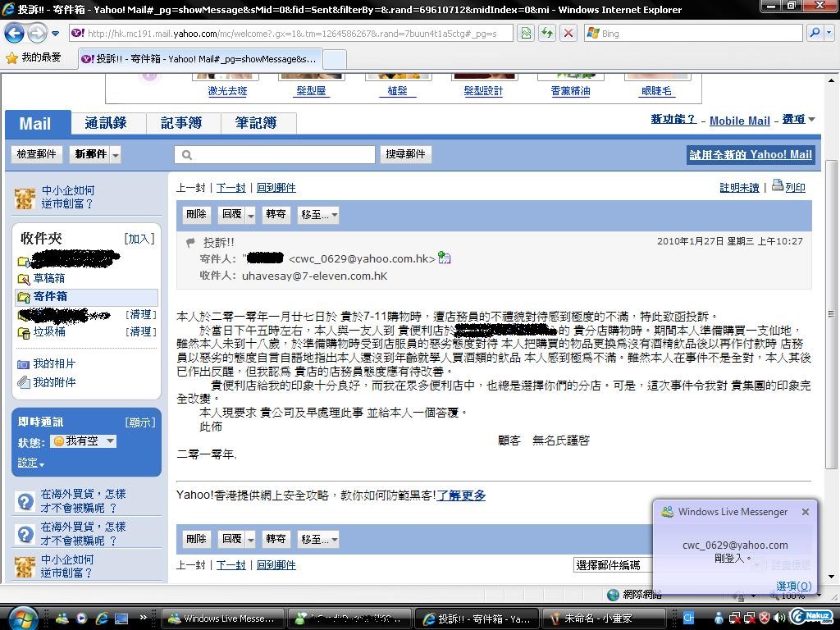The height and width of the screenshot is (630, 840).
Task: Open the bottom 移至... dropdown
Action: click(x=318, y=539)
